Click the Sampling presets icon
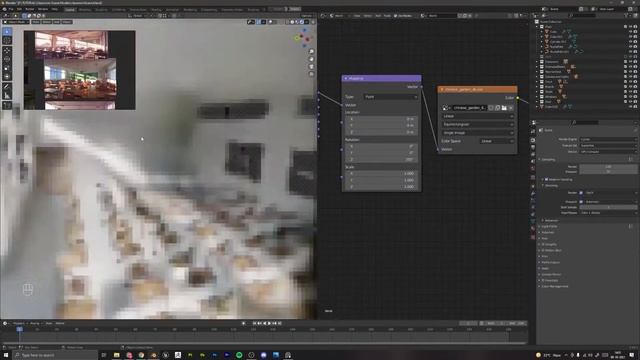This screenshot has width=640, height=360. (x=631, y=159)
